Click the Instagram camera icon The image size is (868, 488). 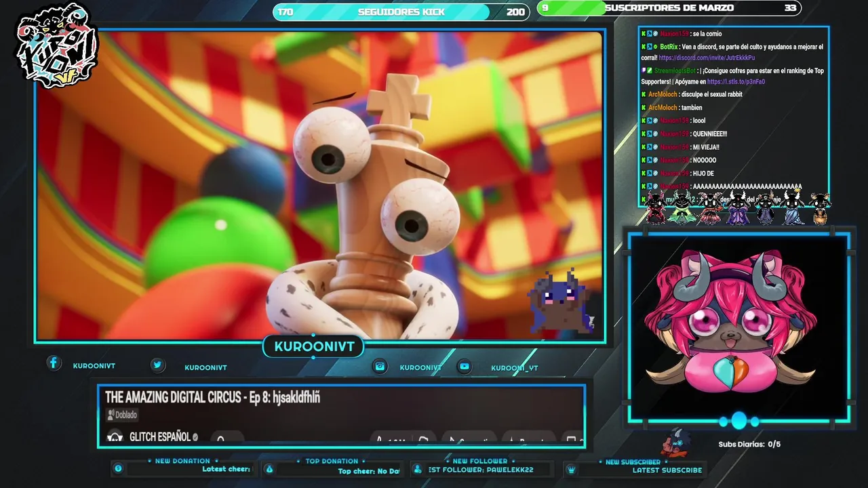click(x=380, y=367)
